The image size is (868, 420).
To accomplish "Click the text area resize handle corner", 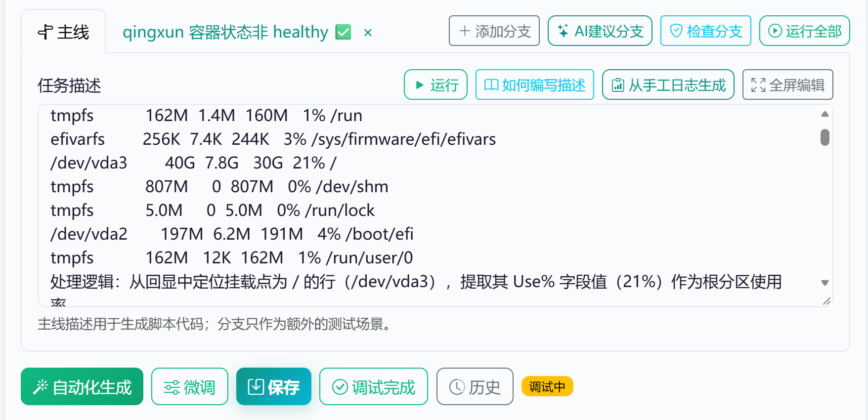I will [x=826, y=301].
